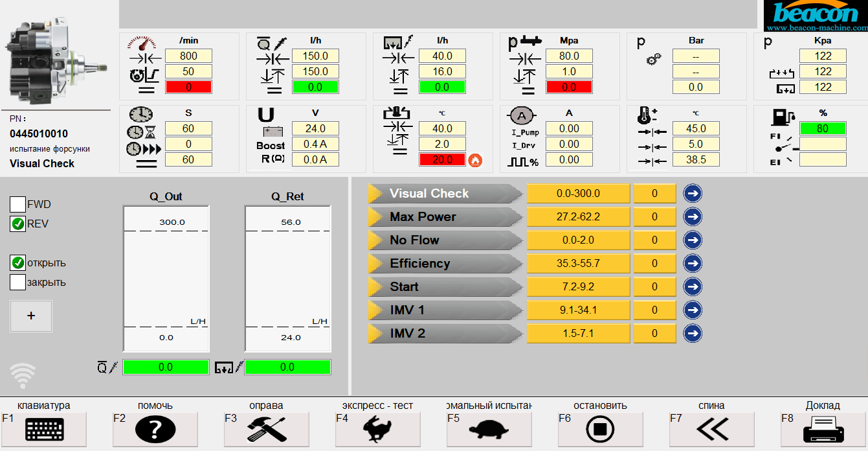Click the plus button below the checkboxes

(30, 316)
